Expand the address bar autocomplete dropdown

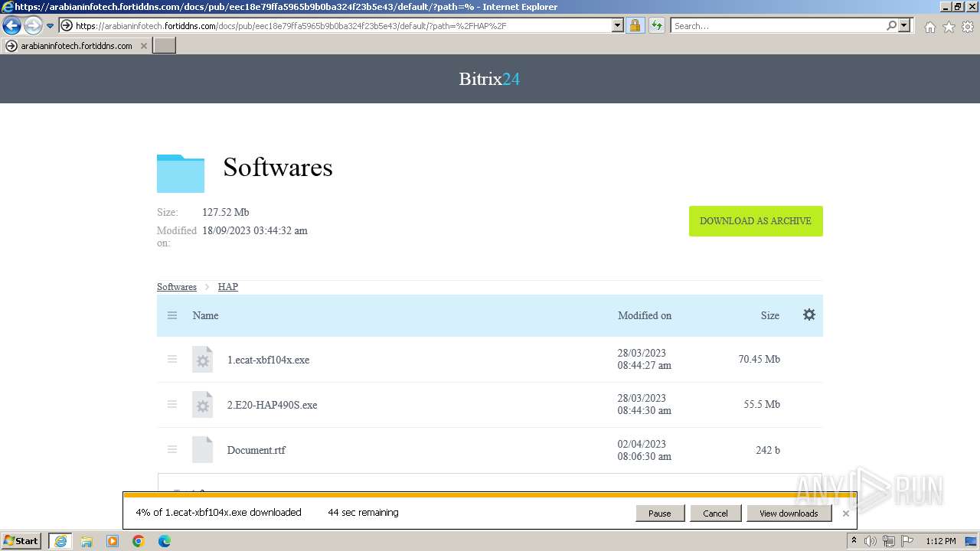[618, 26]
